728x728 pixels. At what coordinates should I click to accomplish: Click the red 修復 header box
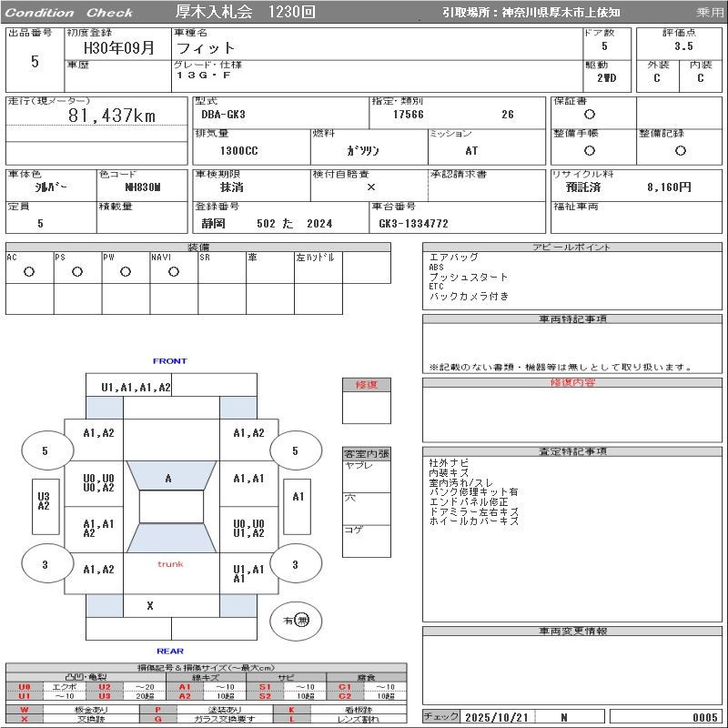pyautogui.click(x=366, y=385)
